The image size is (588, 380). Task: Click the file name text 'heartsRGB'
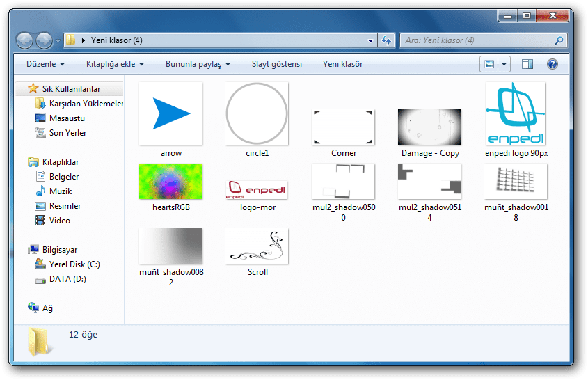pos(171,207)
